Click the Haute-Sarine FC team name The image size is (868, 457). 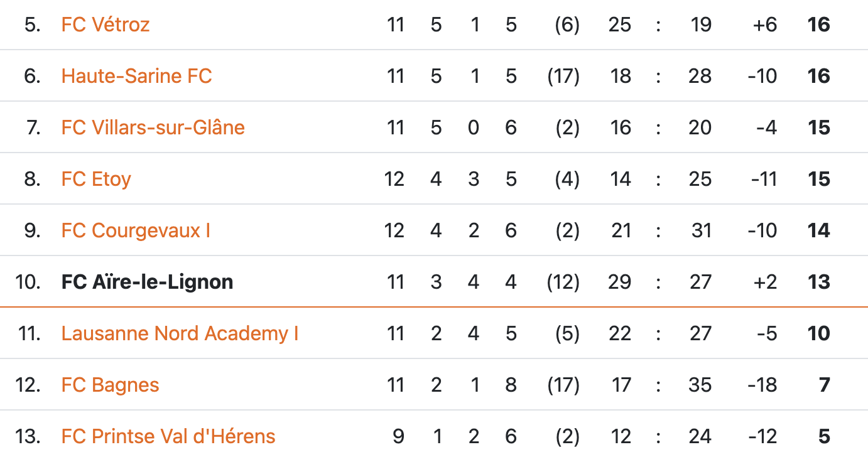coord(136,76)
